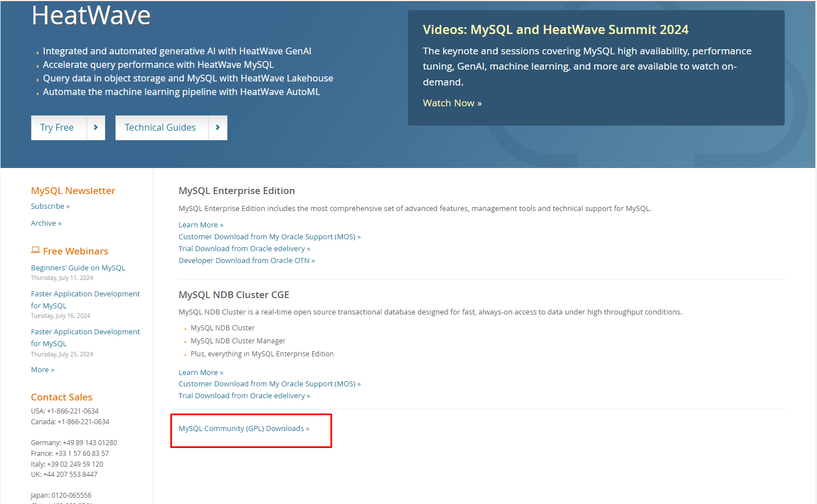Click the Canada sales phone number
This screenshot has width=817, height=504.
pyautogui.click(x=83, y=422)
